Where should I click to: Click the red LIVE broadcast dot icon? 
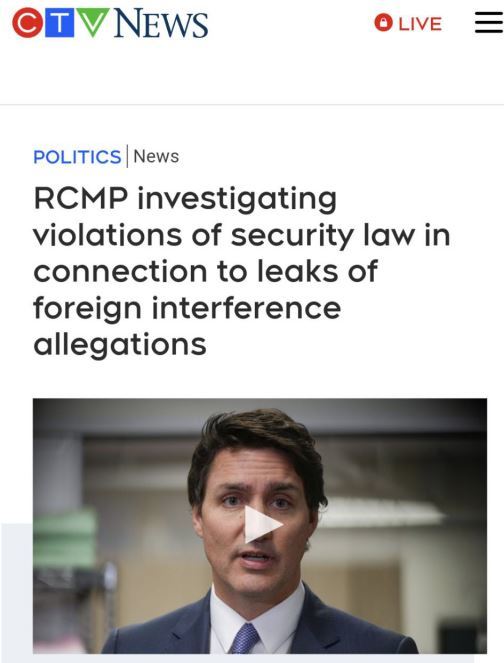click(x=383, y=23)
